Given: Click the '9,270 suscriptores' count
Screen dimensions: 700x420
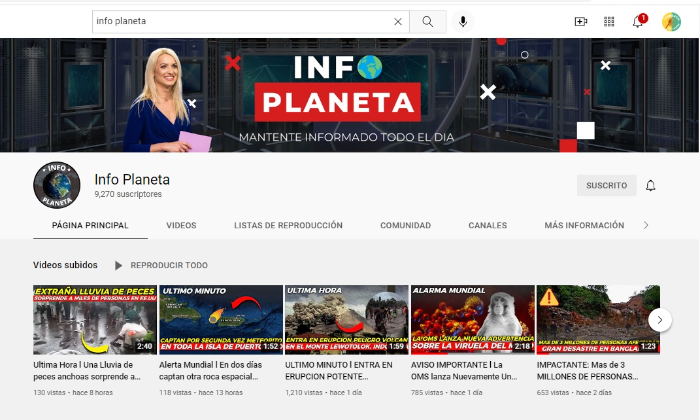Looking at the screenshot, I should point(128,194).
